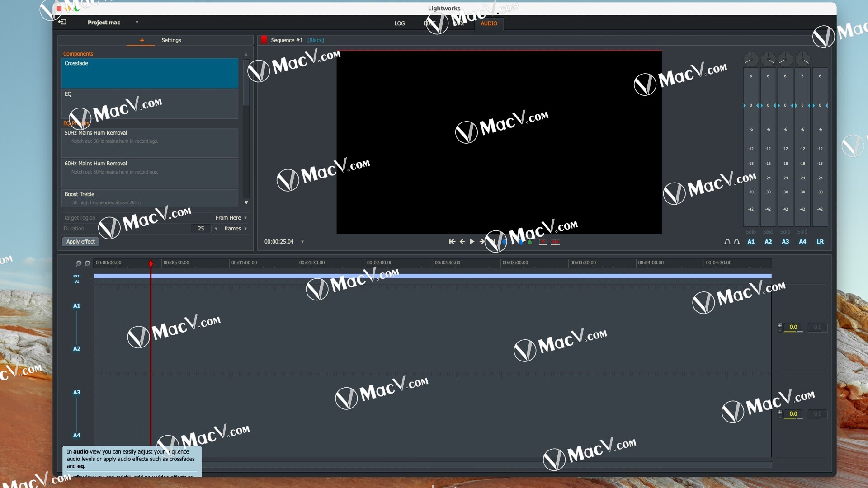Toggle Solo on A2 channel

(x=769, y=231)
